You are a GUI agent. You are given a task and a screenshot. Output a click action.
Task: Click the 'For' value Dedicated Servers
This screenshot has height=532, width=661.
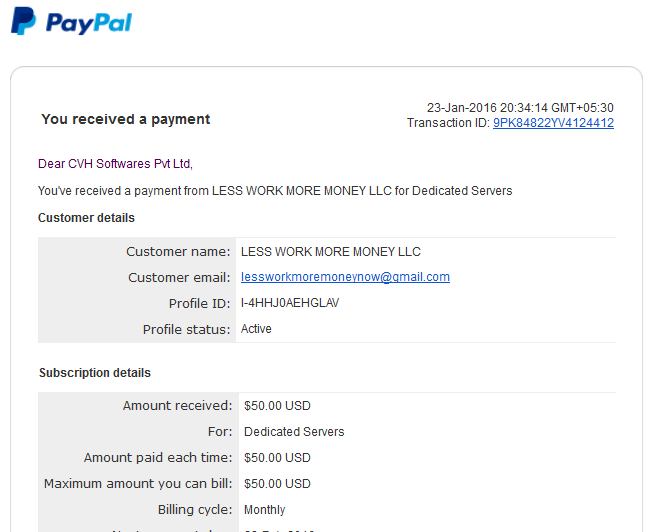pyautogui.click(x=294, y=432)
